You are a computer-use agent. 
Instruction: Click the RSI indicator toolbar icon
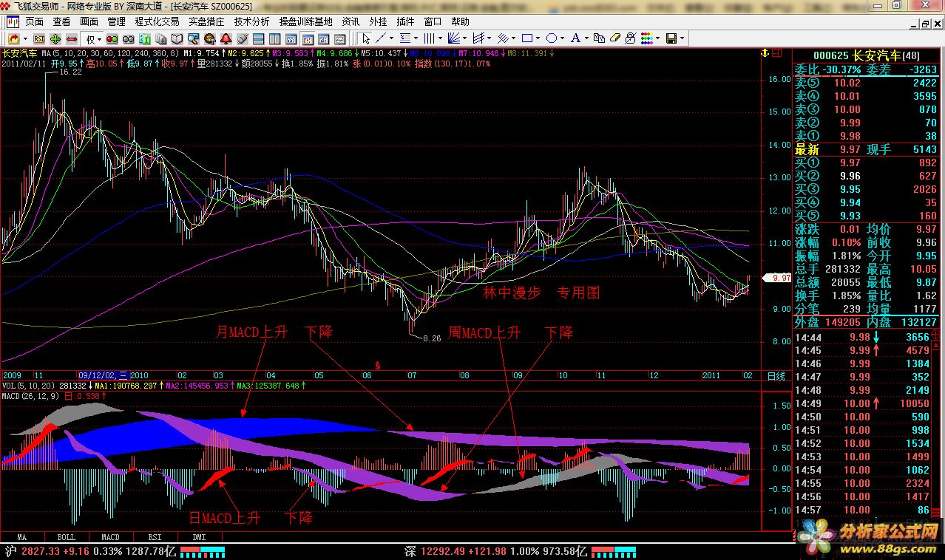38,38
